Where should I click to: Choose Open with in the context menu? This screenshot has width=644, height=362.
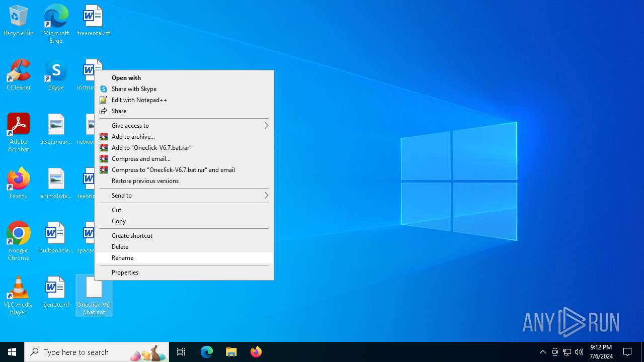184,78
